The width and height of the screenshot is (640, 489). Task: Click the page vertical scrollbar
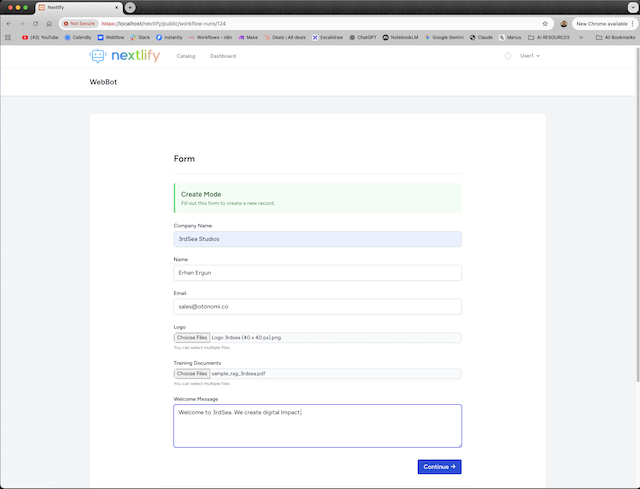pos(637,215)
